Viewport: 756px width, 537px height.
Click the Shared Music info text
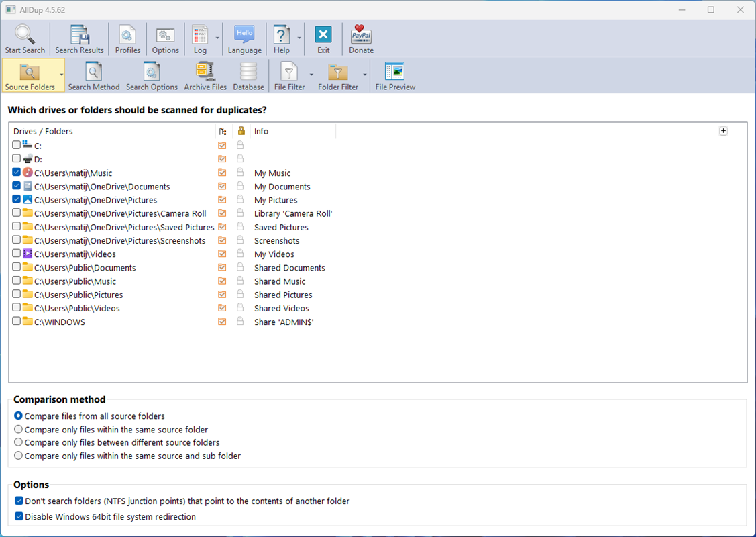coord(280,281)
